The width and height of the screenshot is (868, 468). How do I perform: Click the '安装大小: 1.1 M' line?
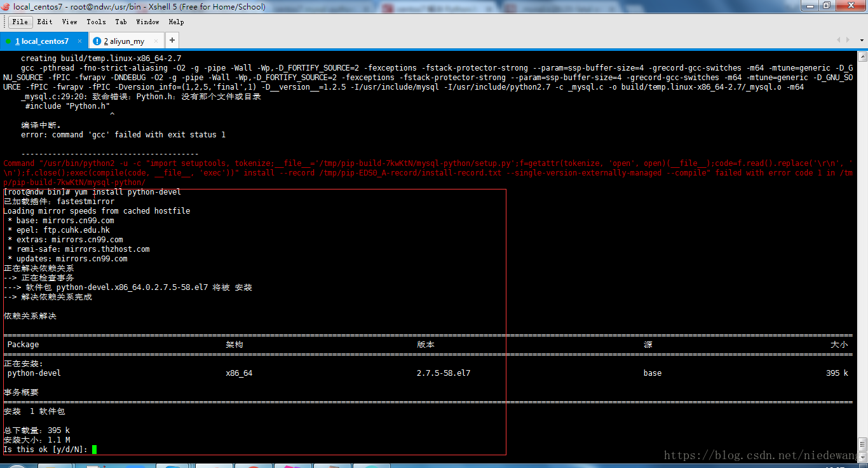(x=37, y=440)
